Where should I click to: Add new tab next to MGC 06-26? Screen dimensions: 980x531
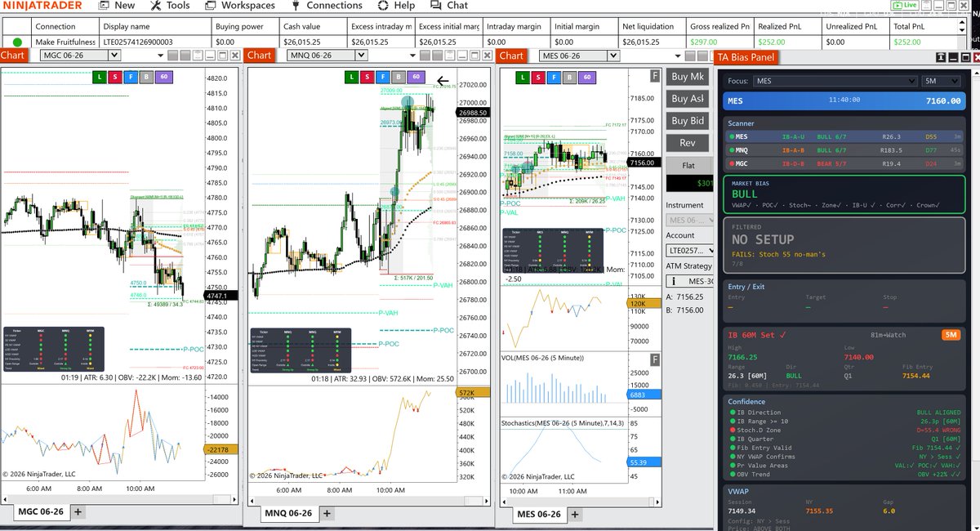tap(78, 512)
